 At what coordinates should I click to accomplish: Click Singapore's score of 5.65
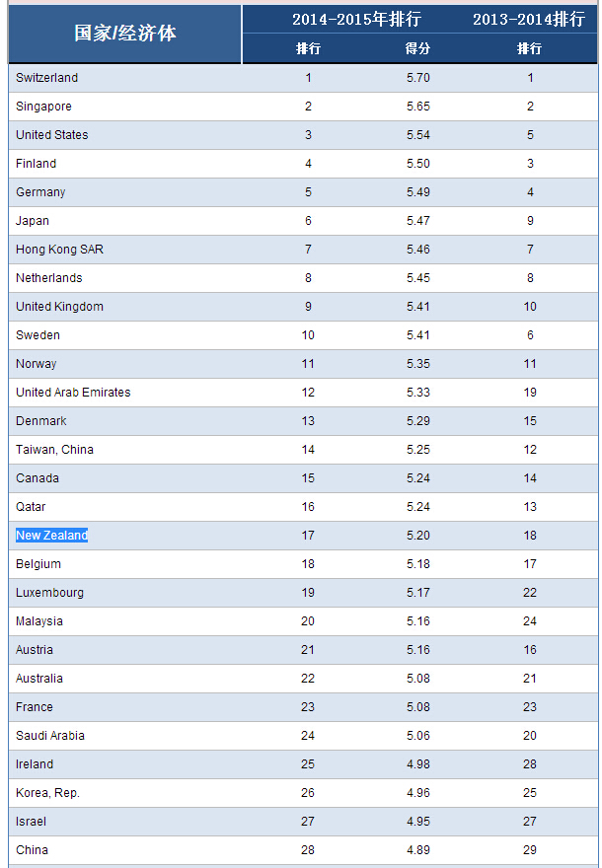tap(418, 107)
